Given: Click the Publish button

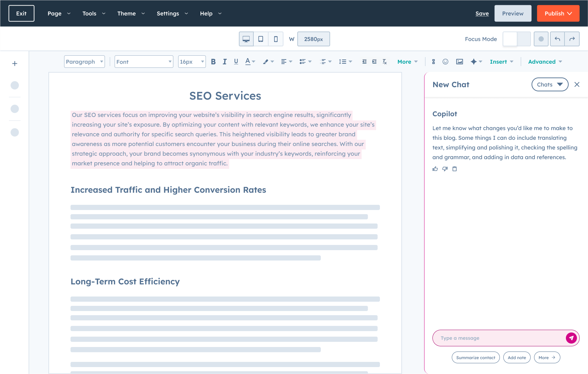Looking at the screenshot, I should [x=558, y=13].
